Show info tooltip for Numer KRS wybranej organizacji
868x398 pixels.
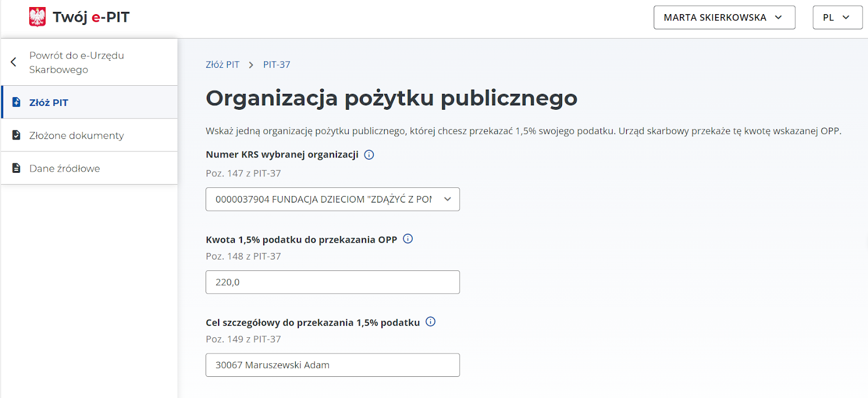(369, 155)
